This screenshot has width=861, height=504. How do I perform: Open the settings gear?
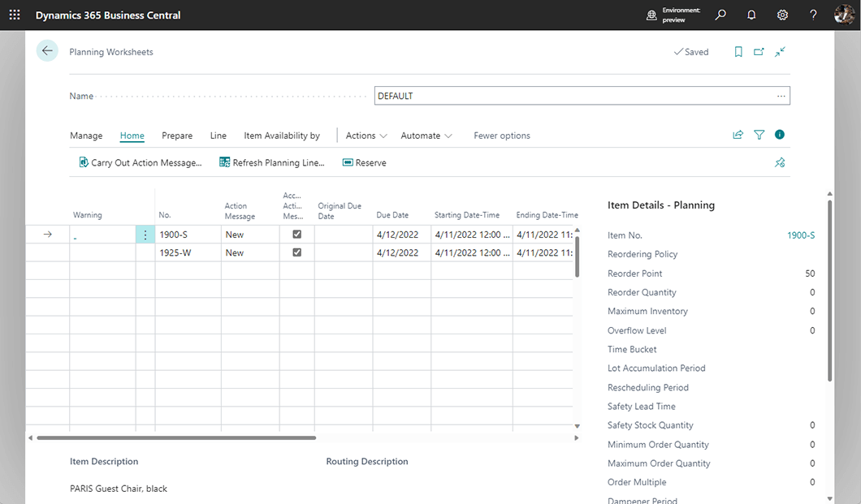(x=782, y=15)
